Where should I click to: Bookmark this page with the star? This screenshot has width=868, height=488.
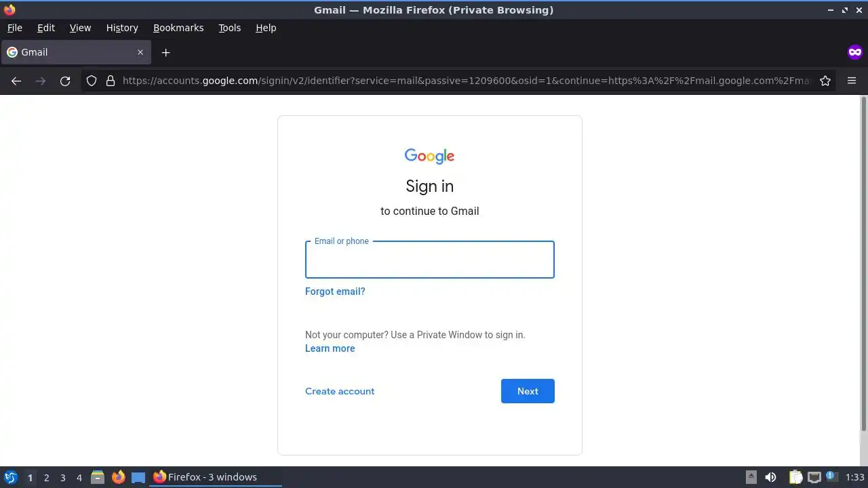coord(825,81)
